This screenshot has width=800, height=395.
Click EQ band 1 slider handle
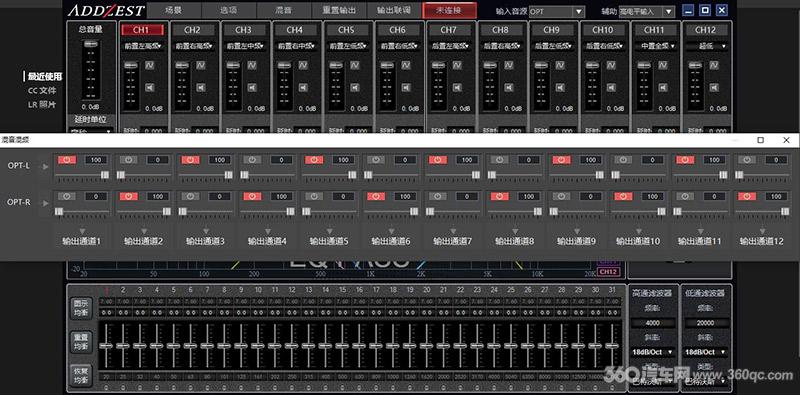[106, 345]
